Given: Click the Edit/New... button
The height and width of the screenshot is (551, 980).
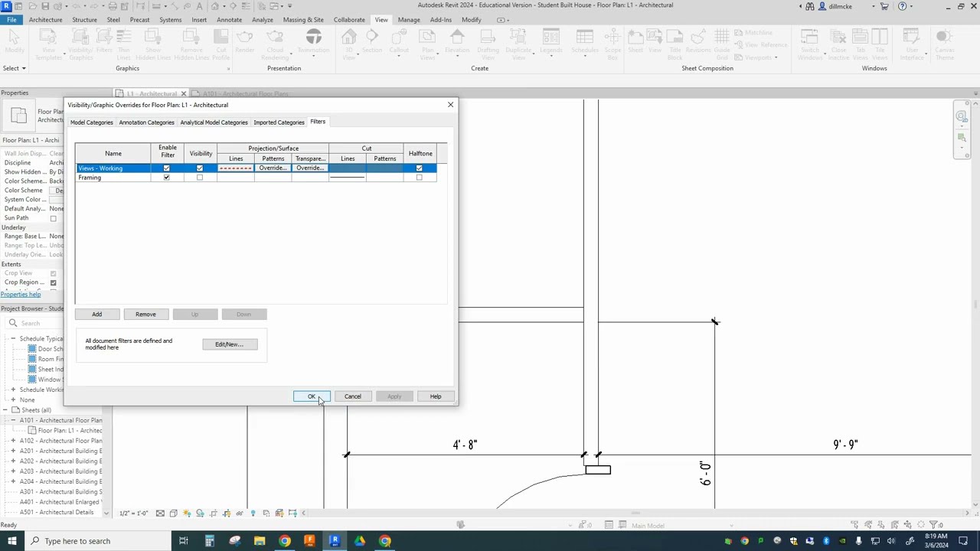Looking at the screenshot, I should [229, 344].
